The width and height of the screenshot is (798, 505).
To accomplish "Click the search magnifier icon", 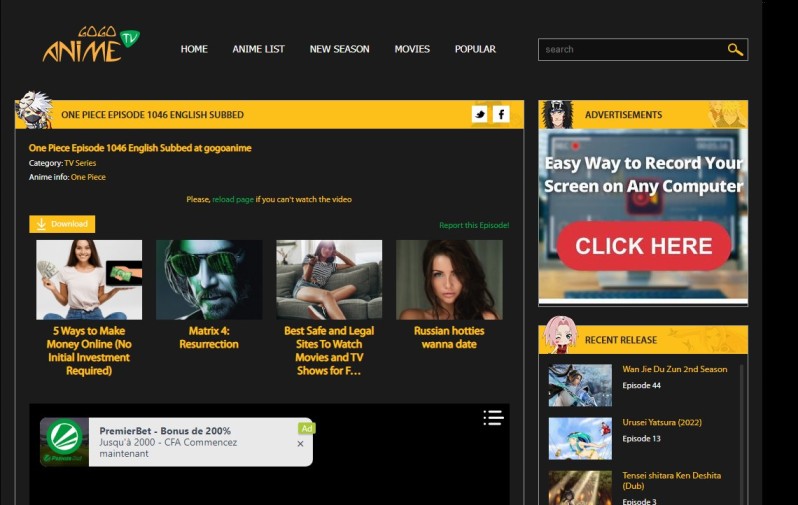I will pyautogui.click(x=735, y=49).
